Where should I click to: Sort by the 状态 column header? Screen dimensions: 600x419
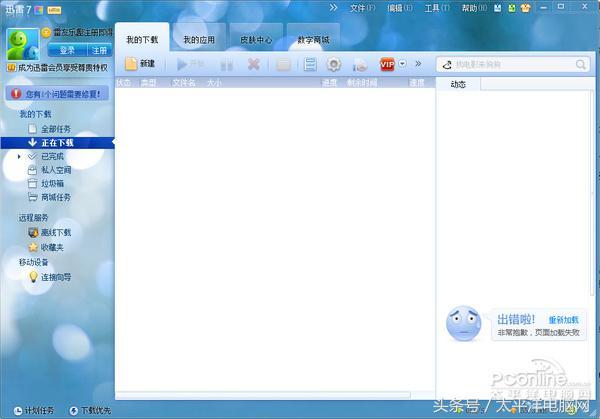pos(124,83)
